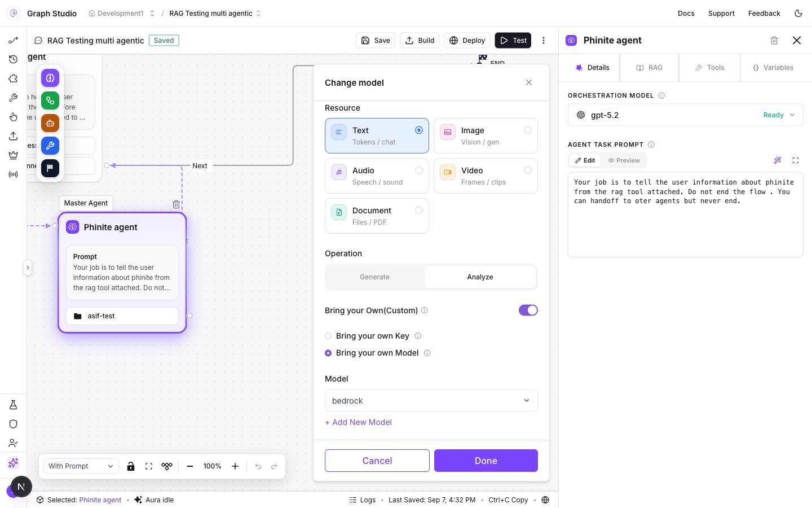Open the puzzle piece plugins icon

[14, 78]
